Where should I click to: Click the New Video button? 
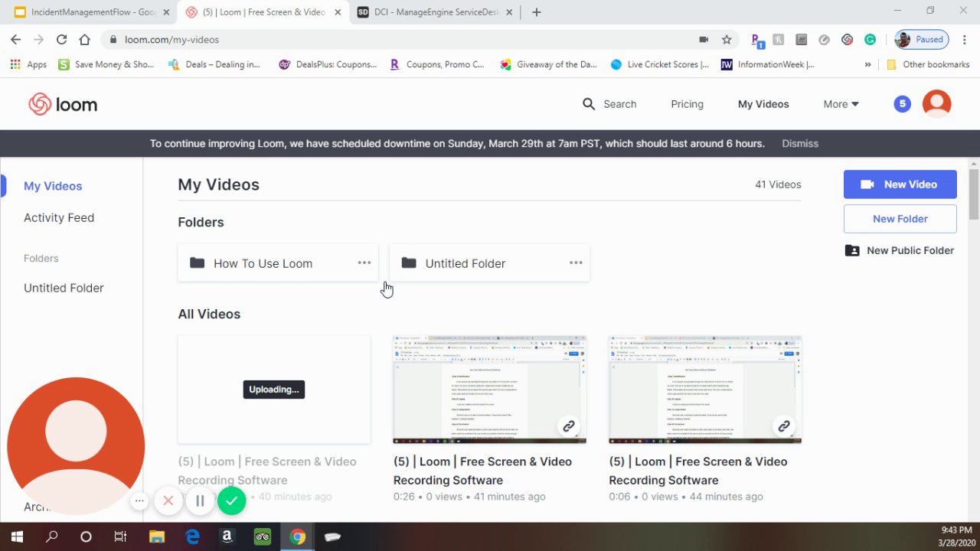(x=900, y=184)
